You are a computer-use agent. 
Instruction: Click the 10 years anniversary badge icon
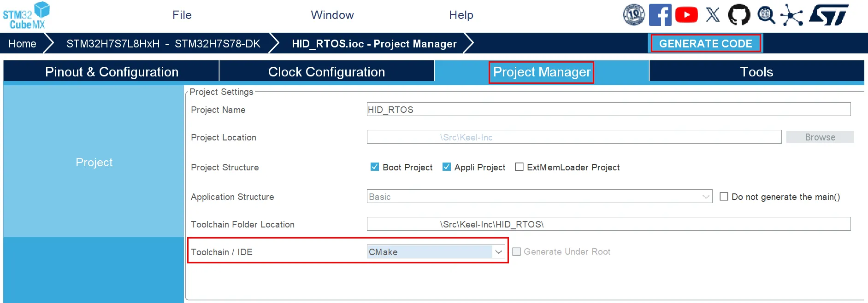pyautogui.click(x=634, y=15)
